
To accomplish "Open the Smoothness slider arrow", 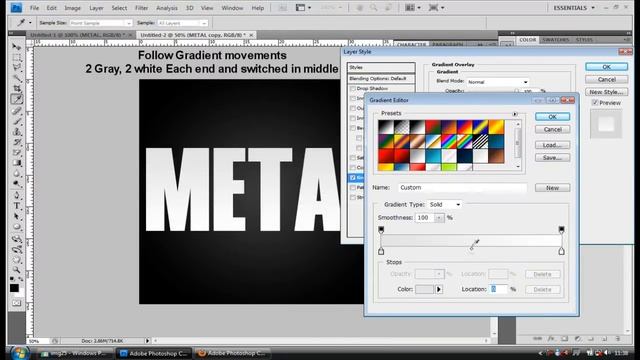I will pos(439,218).
